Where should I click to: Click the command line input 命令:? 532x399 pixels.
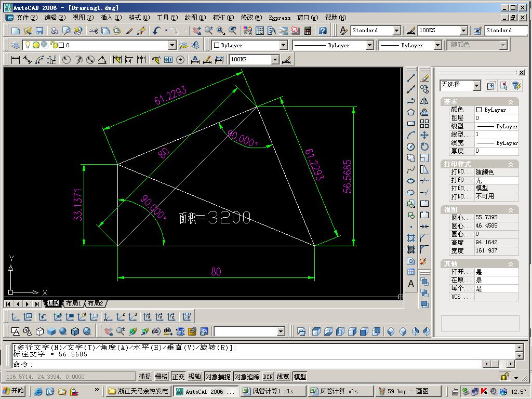click(247, 364)
